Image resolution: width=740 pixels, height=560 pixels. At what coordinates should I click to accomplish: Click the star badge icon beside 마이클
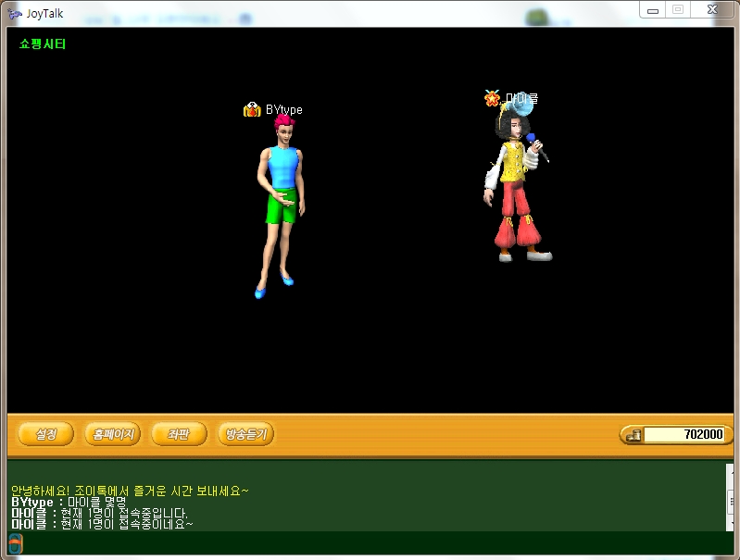click(493, 98)
